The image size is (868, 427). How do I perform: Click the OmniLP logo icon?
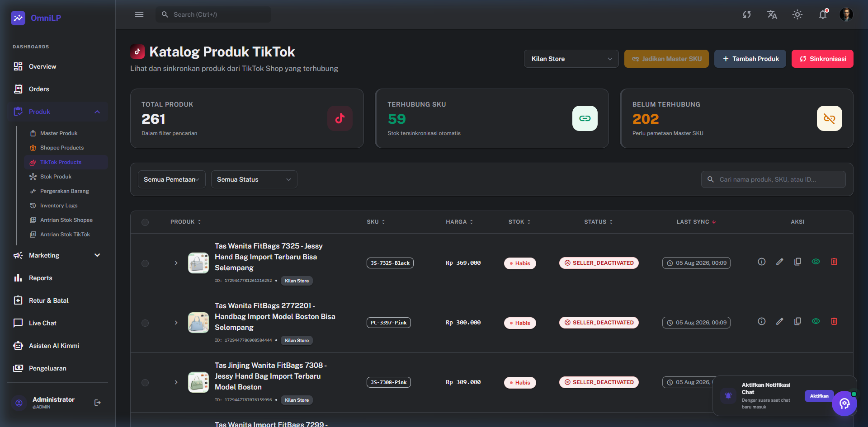[18, 18]
